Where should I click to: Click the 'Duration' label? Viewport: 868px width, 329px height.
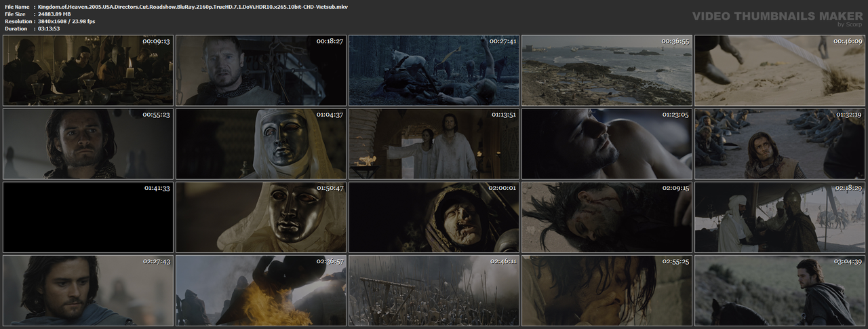click(x=16, y=28)
